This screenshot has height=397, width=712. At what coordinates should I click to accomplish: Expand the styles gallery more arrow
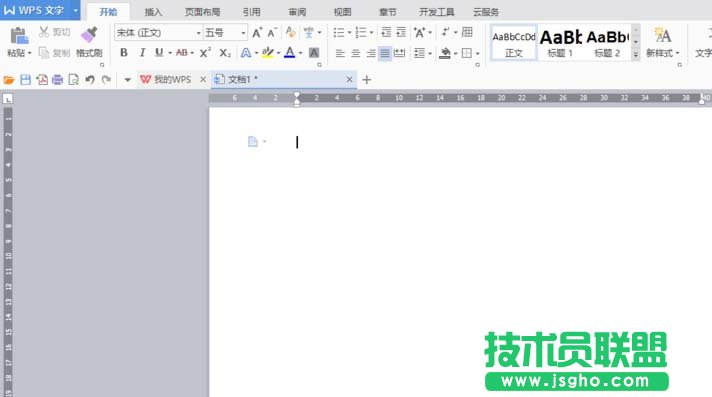click(636, 54)
